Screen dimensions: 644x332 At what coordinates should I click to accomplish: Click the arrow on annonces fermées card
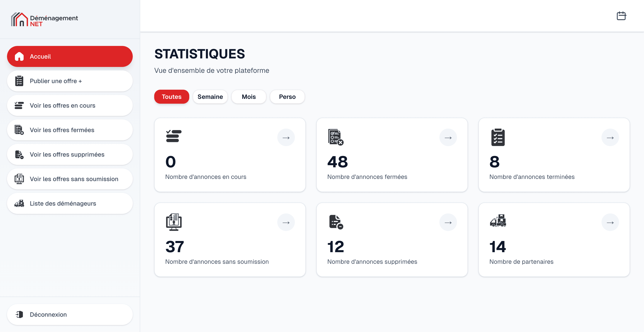(x=448, y=137)
